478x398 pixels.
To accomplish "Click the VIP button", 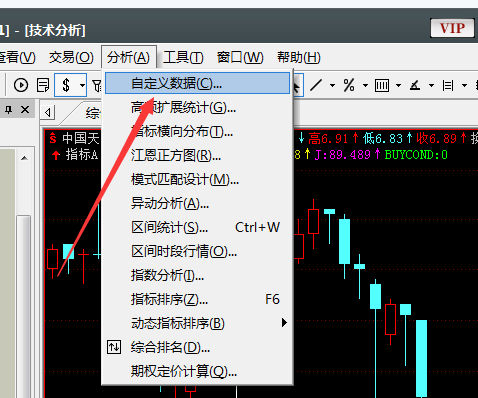I will pos(452,28).
